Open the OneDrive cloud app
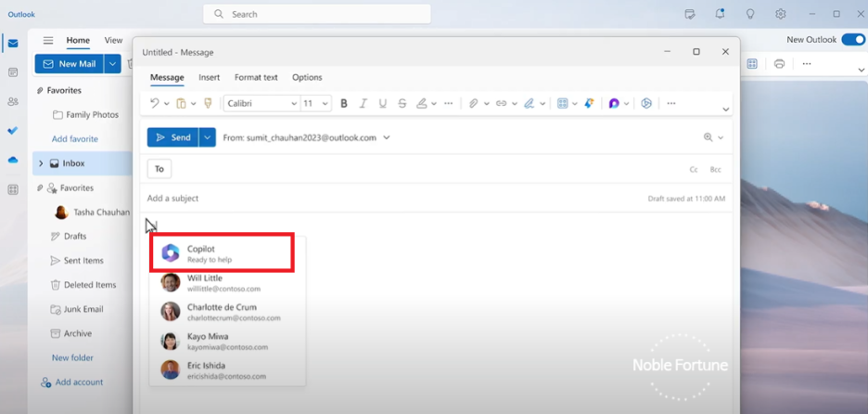The height and width of the screenshot is (414, 868). pos(13,161)
